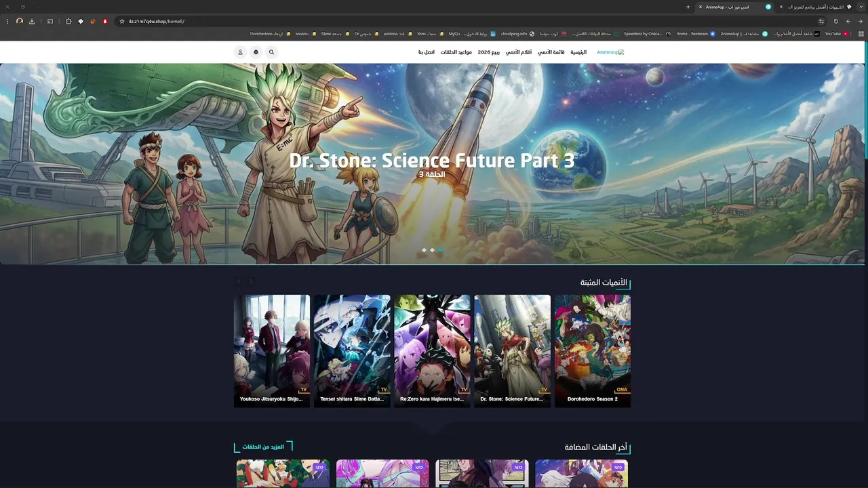The height and width of the screenshot is (488, 868).
Task: Click the الحلقة 3 episode text
Action: tap(432, 175)
